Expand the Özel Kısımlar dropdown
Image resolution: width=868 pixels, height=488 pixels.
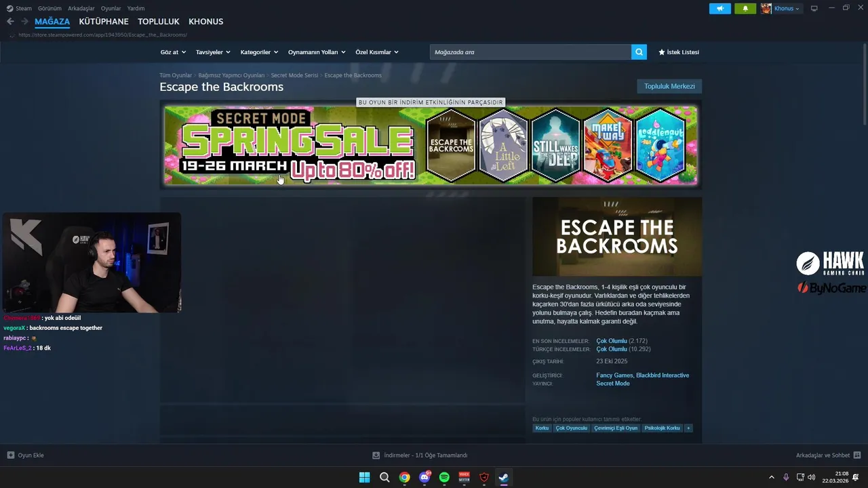pos(377,52)
